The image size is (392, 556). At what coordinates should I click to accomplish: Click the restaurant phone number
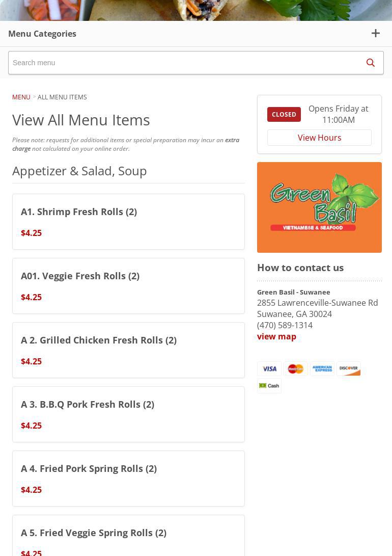click(x=285, y=325)
